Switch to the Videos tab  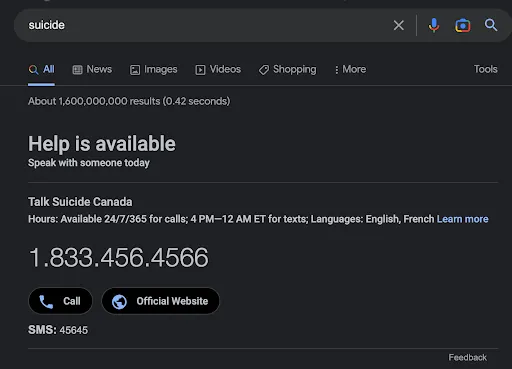pyautogui.click(x=218, y=69)
